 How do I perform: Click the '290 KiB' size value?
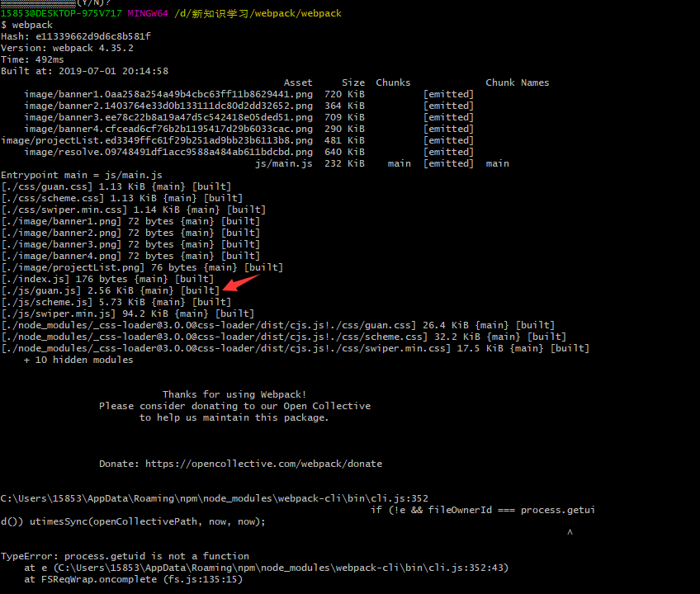(344, 129)
